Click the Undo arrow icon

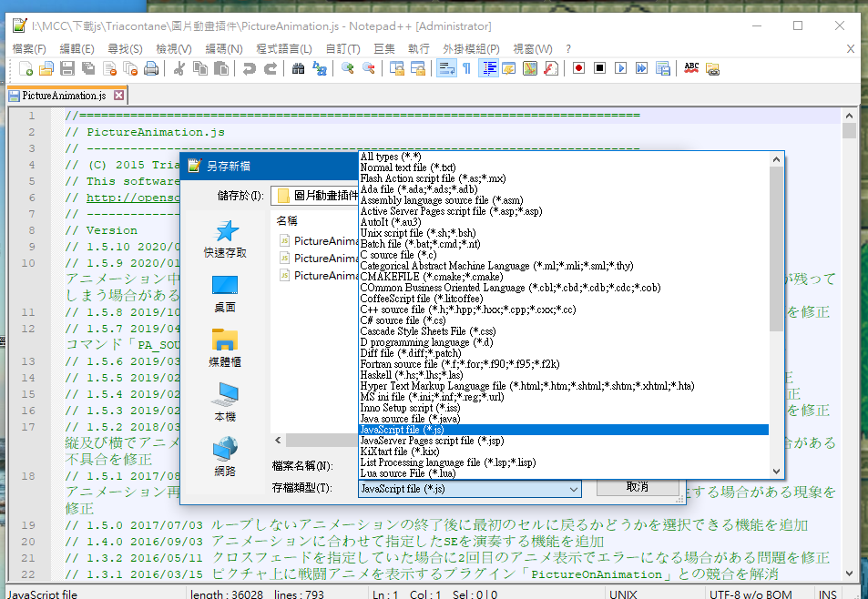tap(250, 68)
